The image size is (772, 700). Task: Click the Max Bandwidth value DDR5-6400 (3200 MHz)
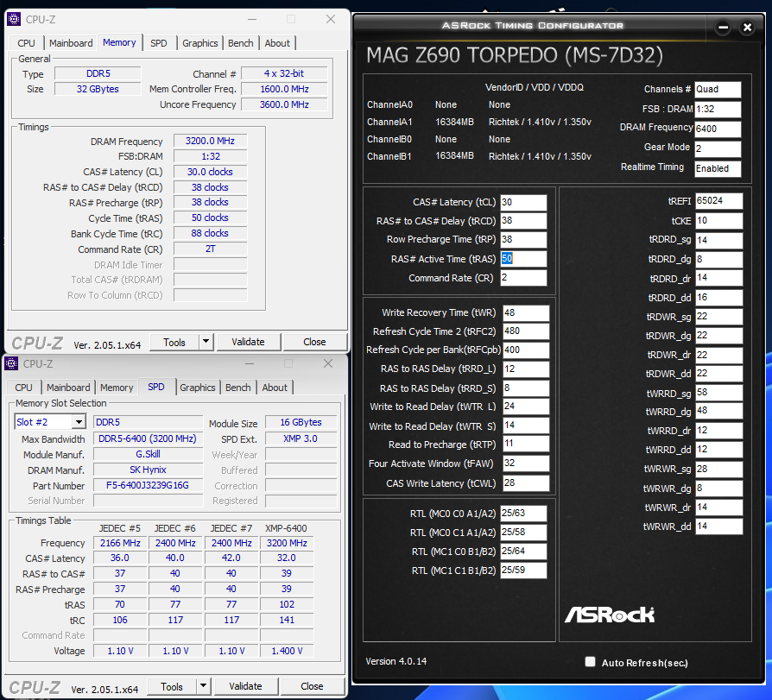pos(148,438)
